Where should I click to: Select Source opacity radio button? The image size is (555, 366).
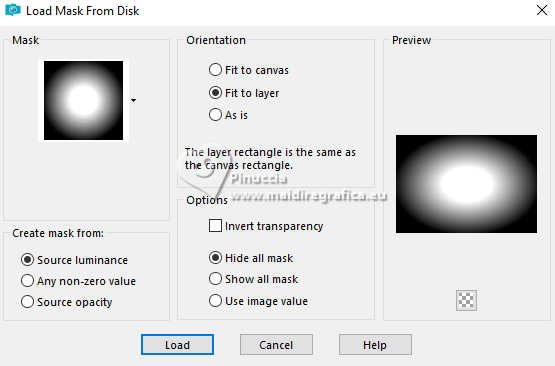coord(67,302)
